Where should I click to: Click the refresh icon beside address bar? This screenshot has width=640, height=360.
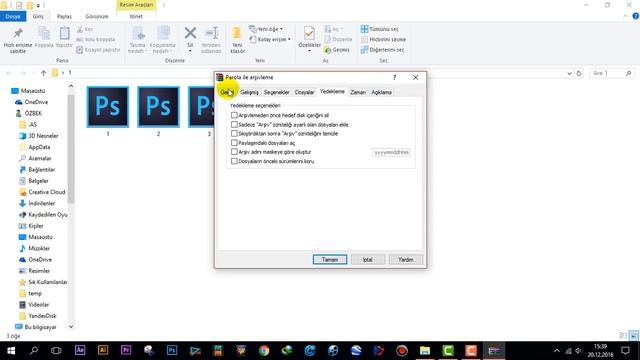coord(579,73)
